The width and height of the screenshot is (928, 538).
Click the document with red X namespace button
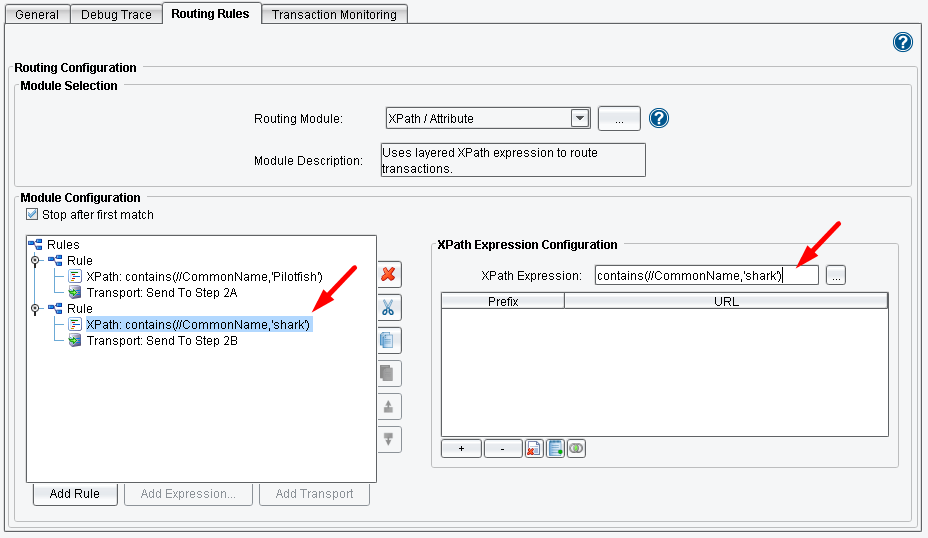coord(534,449)
